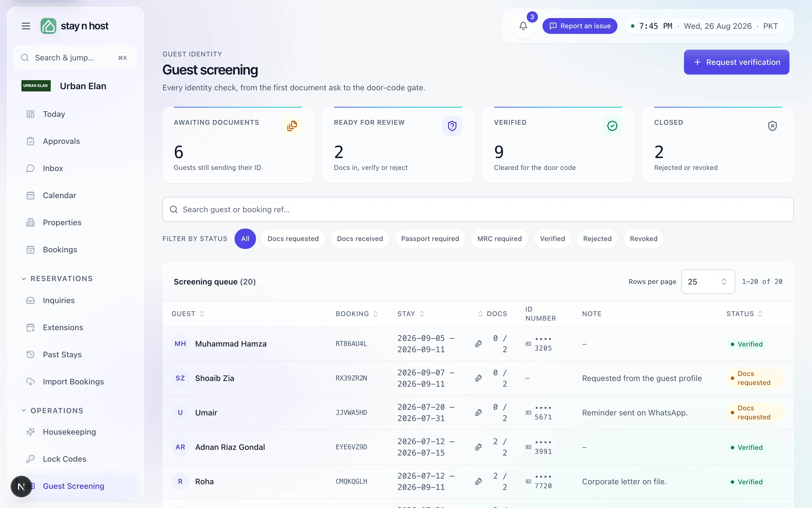The width and height of the screenshot is (812, 508).
Task: Filter by Passport required status
Action: click(x=430, y=239)
